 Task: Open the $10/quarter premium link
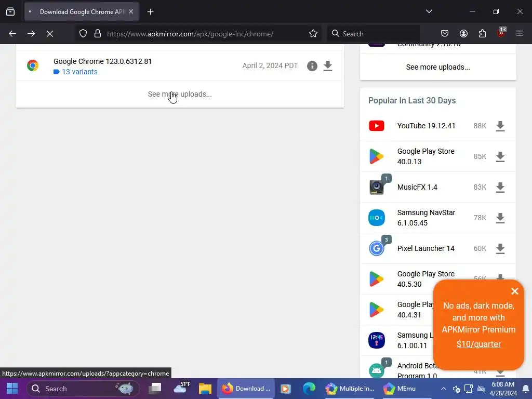478,344
